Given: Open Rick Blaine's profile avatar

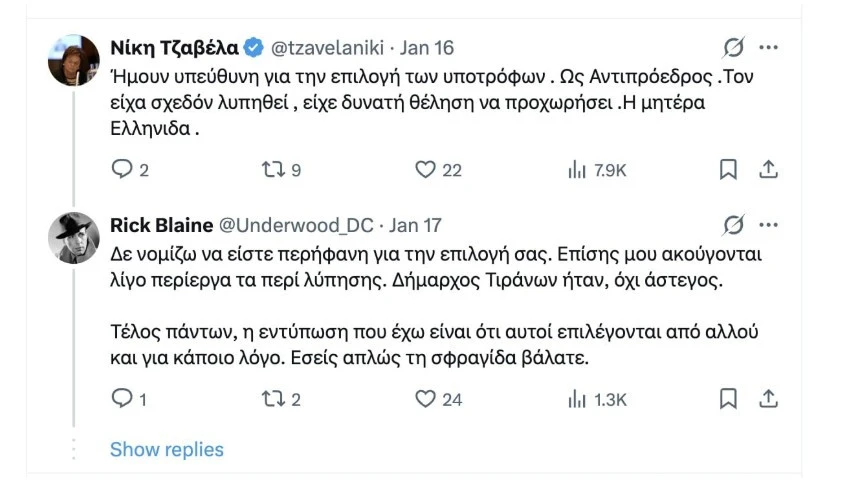Looking at the screenshot, I should coord(74,238).
